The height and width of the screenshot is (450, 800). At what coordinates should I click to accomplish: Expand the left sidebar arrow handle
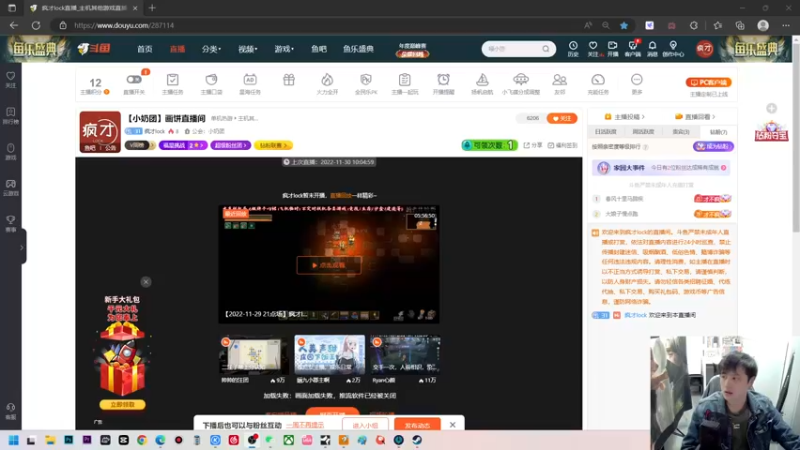click(x=21, y=247)
